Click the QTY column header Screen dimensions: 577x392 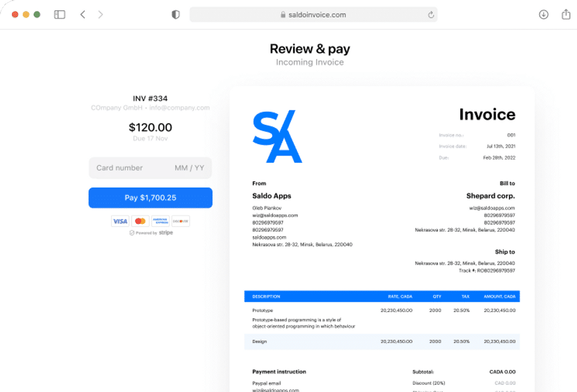click(437, 297)
